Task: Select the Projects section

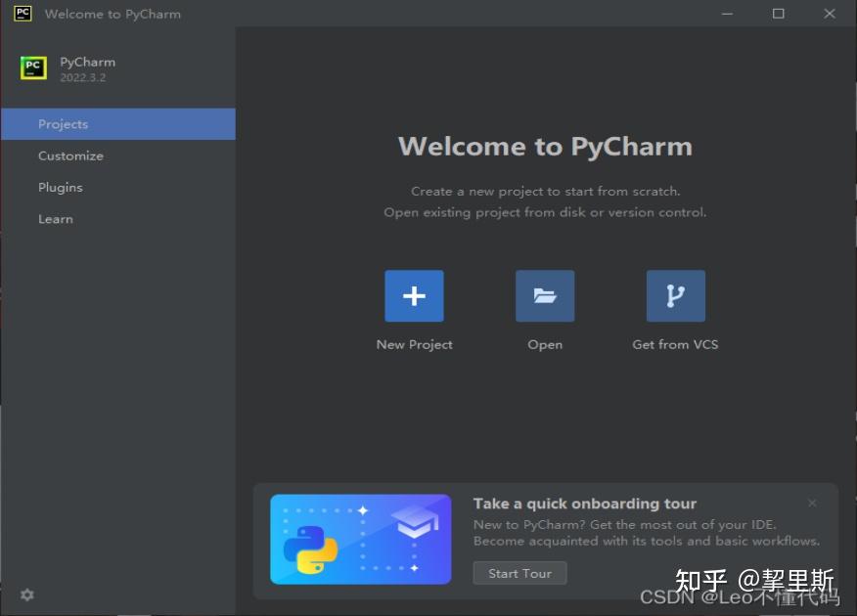Action: 63,124
